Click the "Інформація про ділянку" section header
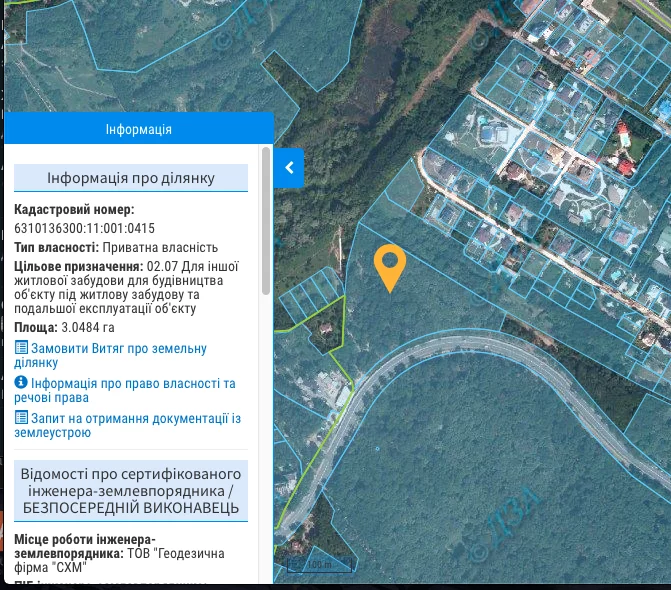 pos(131,178)
